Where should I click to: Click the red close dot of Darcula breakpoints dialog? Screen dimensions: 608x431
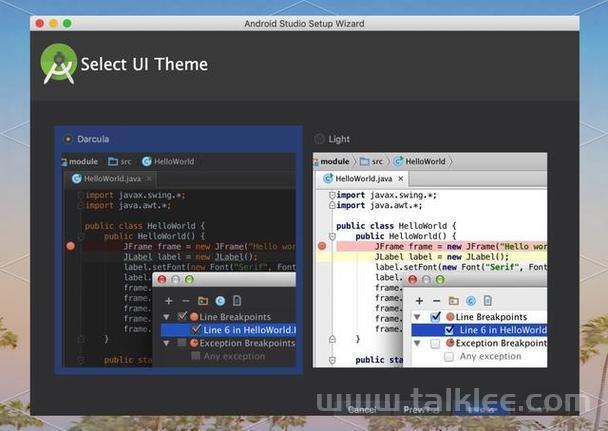click(162, 279)
